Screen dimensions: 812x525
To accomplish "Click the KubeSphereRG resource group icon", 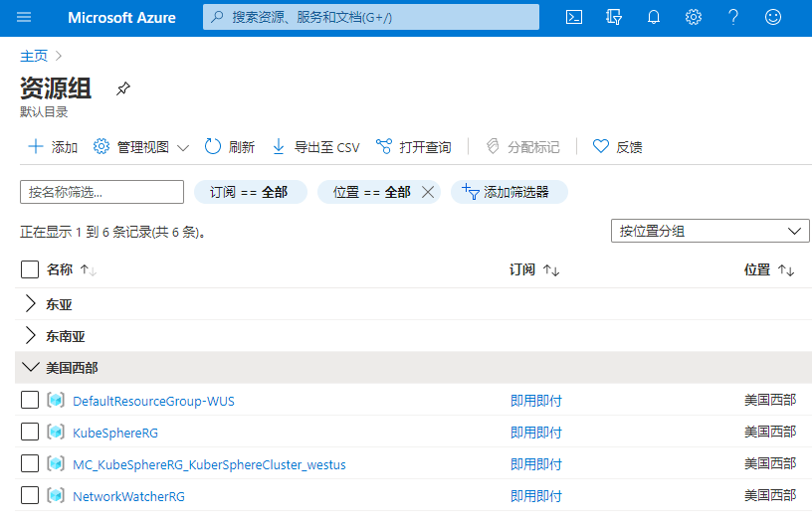I will pos(56,432).
